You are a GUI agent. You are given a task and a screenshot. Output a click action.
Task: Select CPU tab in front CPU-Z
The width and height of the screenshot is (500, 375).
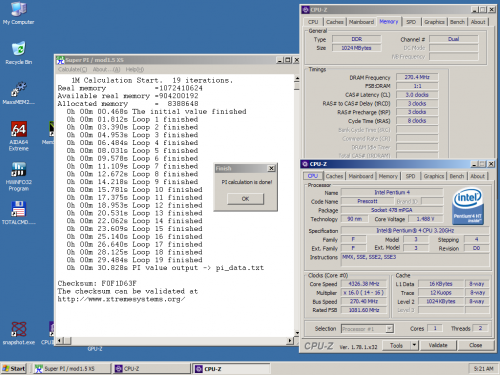313,176
